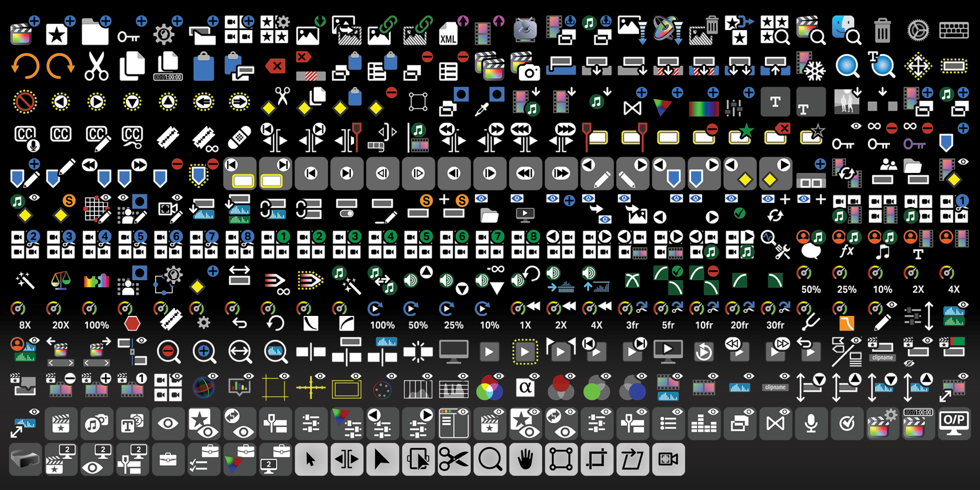Click the New Event star with plus icon

60,31
